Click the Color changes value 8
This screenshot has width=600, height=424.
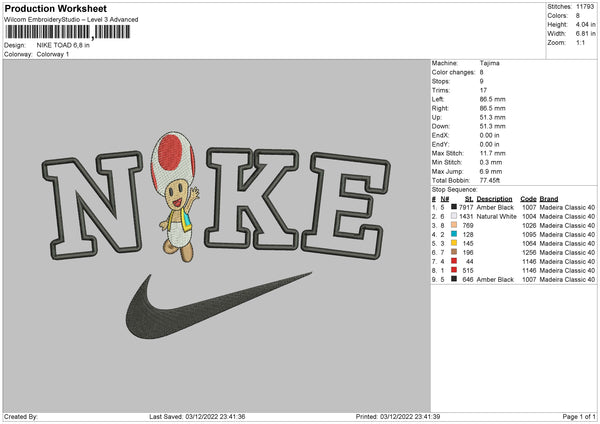click(481, 72)
